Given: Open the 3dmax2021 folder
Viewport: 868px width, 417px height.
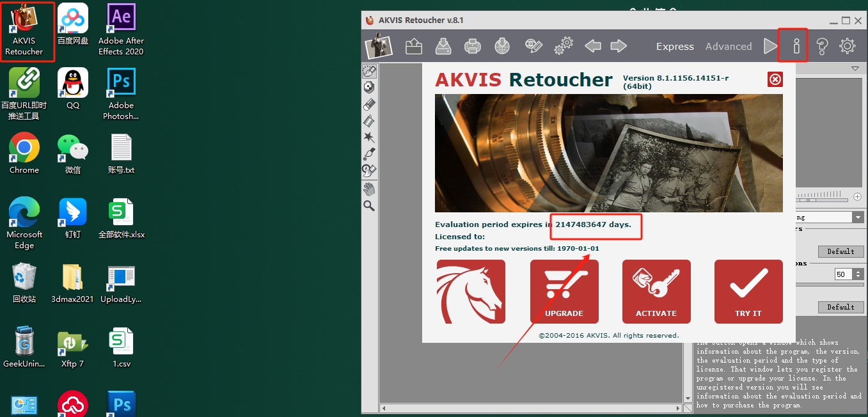Looking at the screenshot, I should click(x=72, y=283).
